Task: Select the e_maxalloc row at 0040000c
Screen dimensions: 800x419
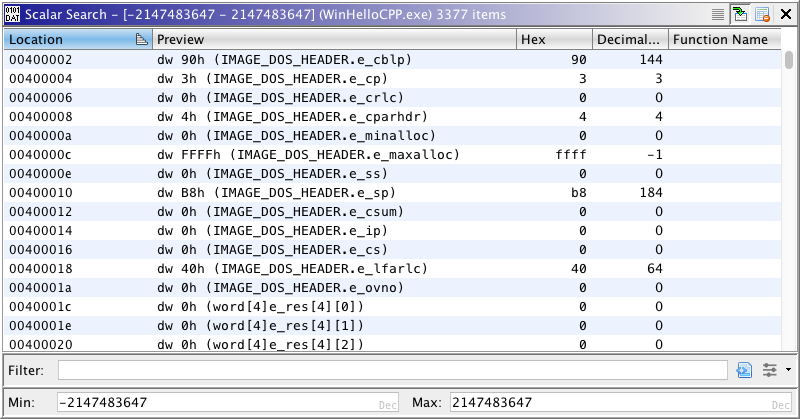Action: pos(260,154)
